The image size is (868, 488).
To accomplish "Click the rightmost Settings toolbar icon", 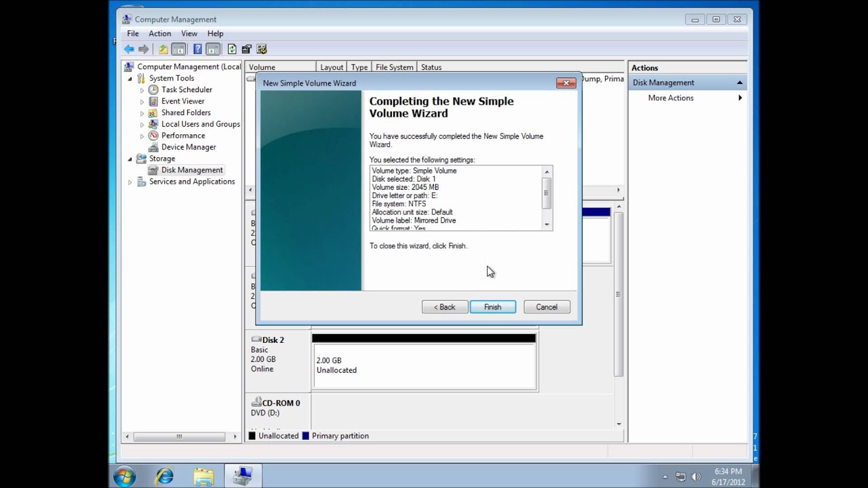I will click(262, 49).
